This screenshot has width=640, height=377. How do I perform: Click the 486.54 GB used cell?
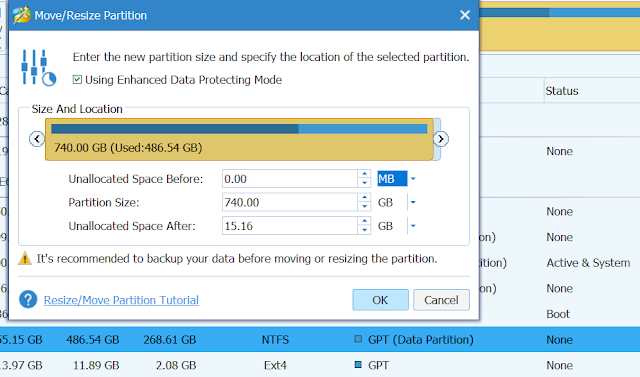coord(93,339)
